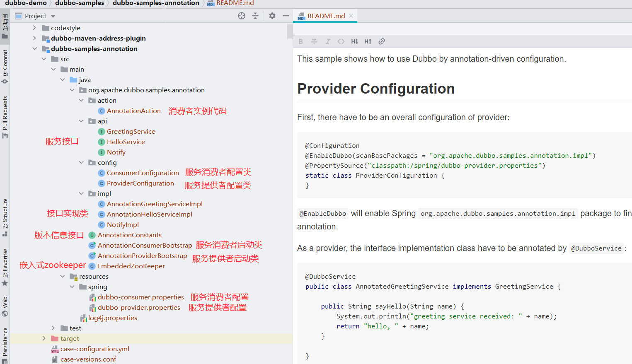Apply strikethrough formatting in markdown toolbar
The width and height of the screenshot is (632, 364).
(x=314, y=41)
